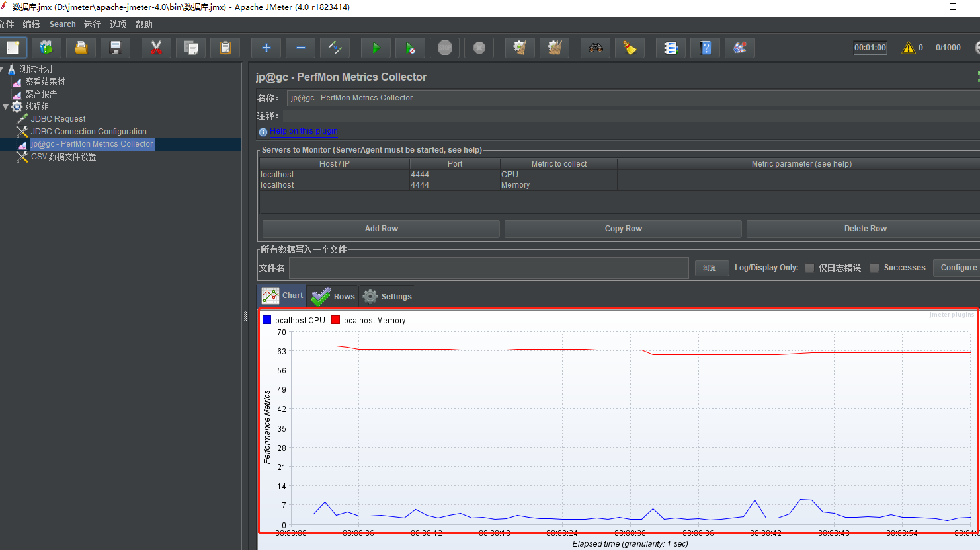Enable the Successes checkbox
This screenshot has height=550, width=980.
874,268
